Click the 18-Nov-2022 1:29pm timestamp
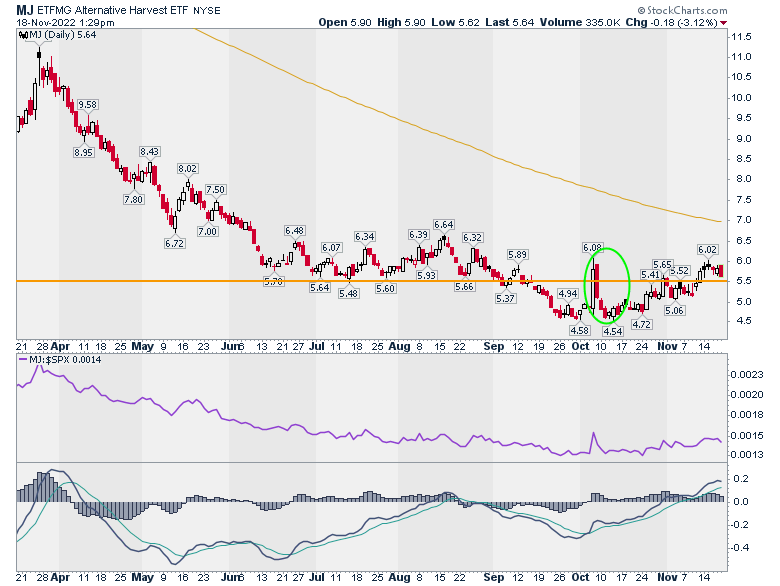 tap(65, 22)
